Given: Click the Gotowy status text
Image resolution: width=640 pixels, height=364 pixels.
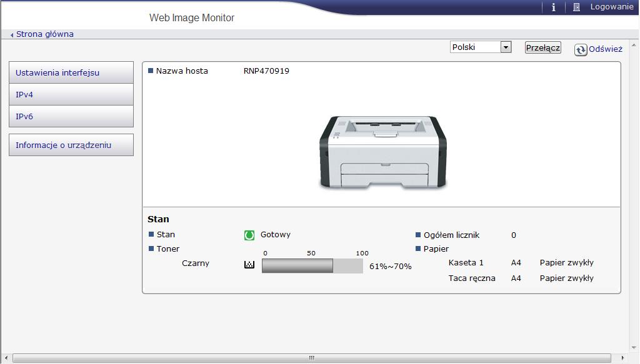Looking at the screenshot, I should pyautogui.click(x=276, y=234).
